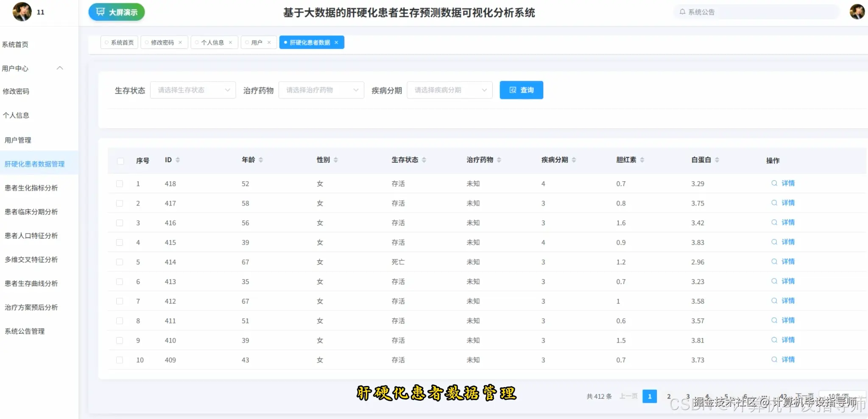Click the sort arrows on 年龄 column

tap(261, 160)
